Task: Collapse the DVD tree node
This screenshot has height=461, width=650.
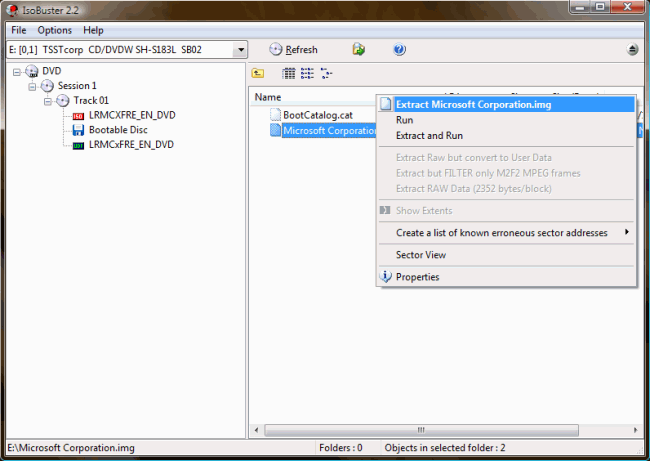Action: click(18, 71)
